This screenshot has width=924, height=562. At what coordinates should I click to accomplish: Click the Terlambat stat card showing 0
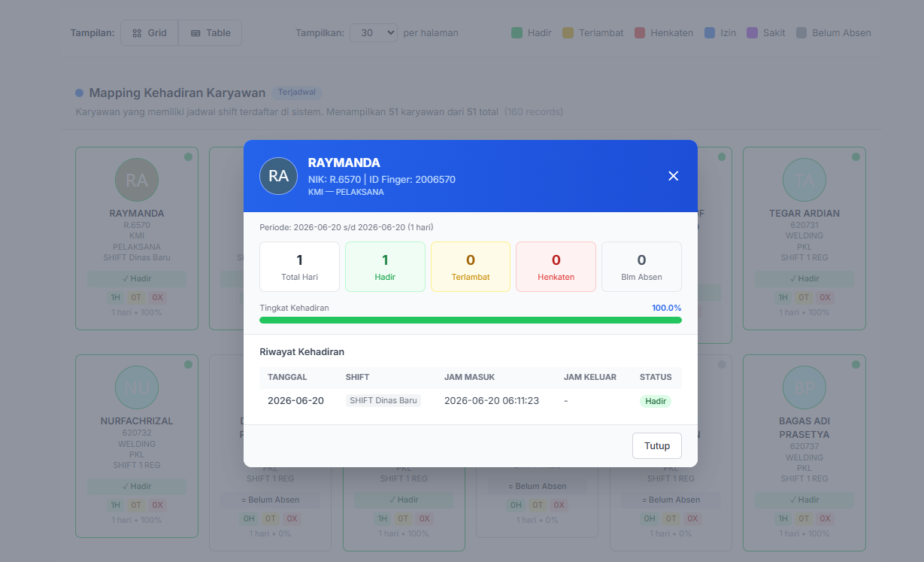(471, 266)
